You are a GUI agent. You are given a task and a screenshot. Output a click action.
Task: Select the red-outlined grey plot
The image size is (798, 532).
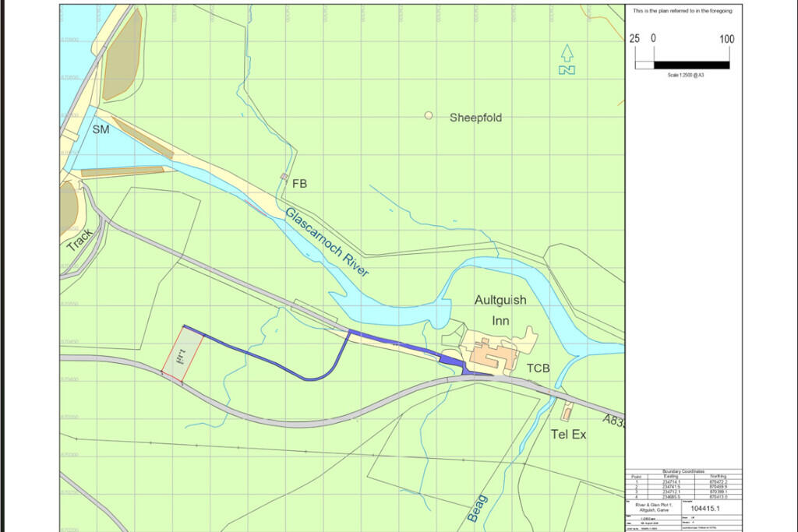pos(182,354)
